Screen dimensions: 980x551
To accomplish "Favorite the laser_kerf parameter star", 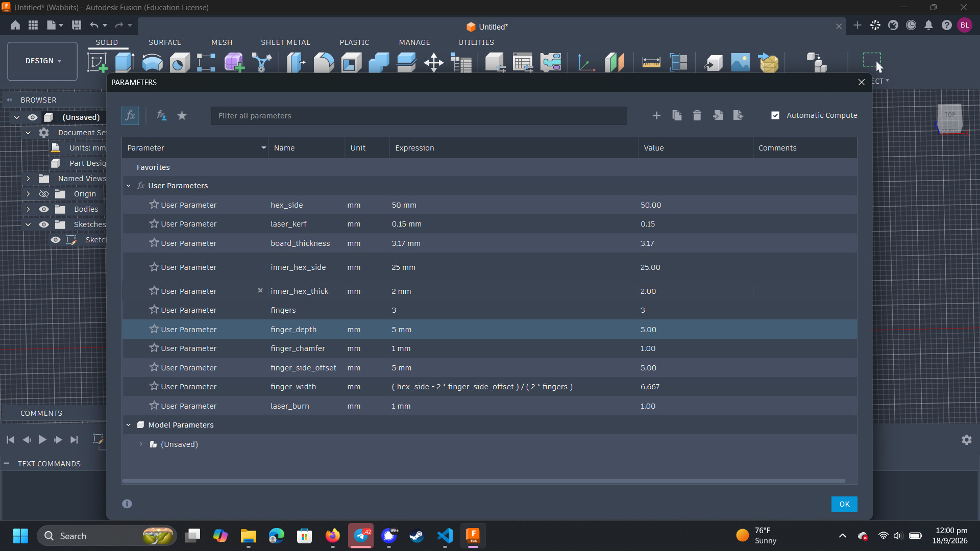I will click(154, 223).
